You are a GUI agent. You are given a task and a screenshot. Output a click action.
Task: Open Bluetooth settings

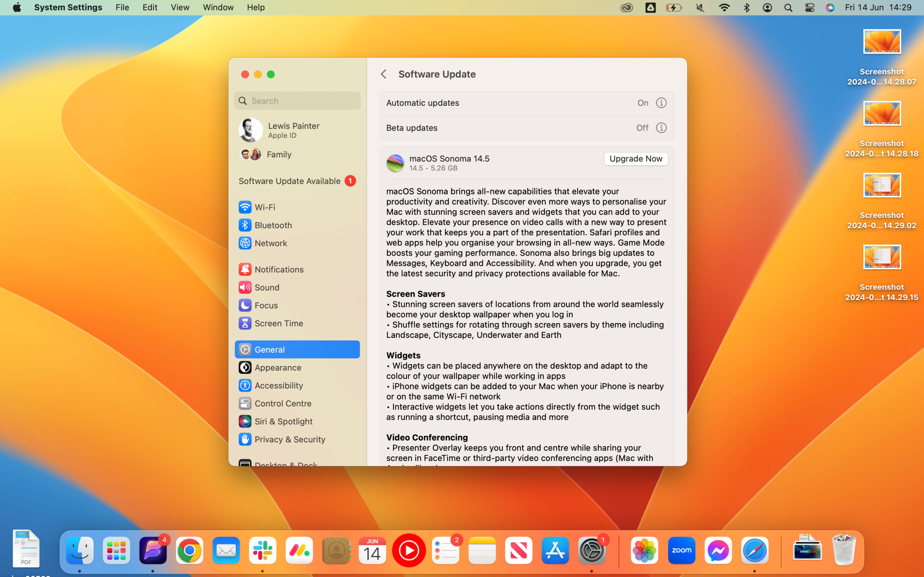pos(273,225)
